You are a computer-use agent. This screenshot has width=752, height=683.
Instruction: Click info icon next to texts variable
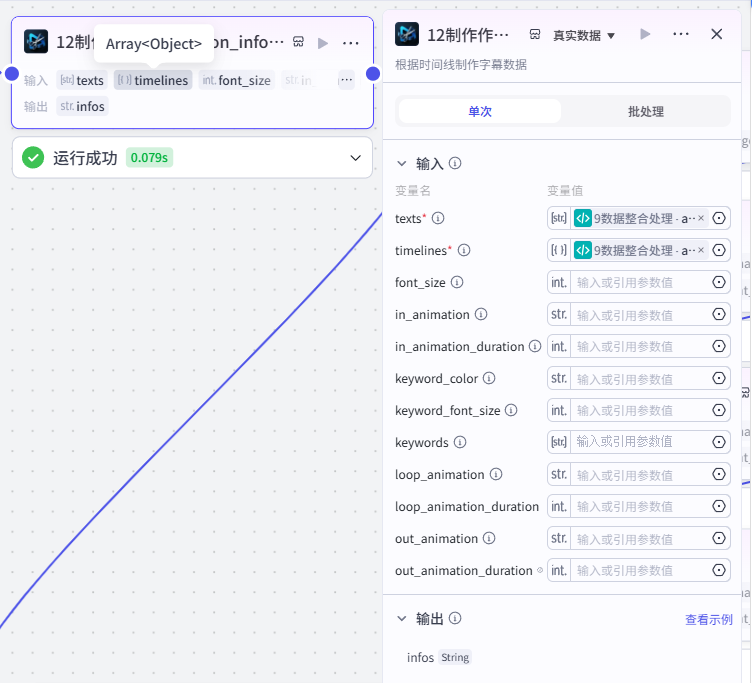438,218
